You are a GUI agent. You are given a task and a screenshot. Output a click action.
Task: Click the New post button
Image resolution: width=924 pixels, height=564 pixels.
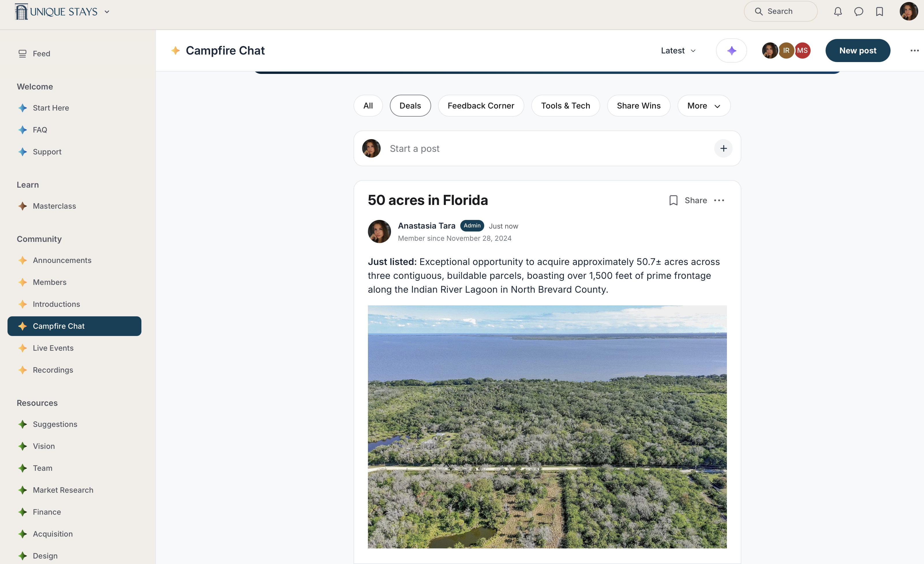point(857,51)
